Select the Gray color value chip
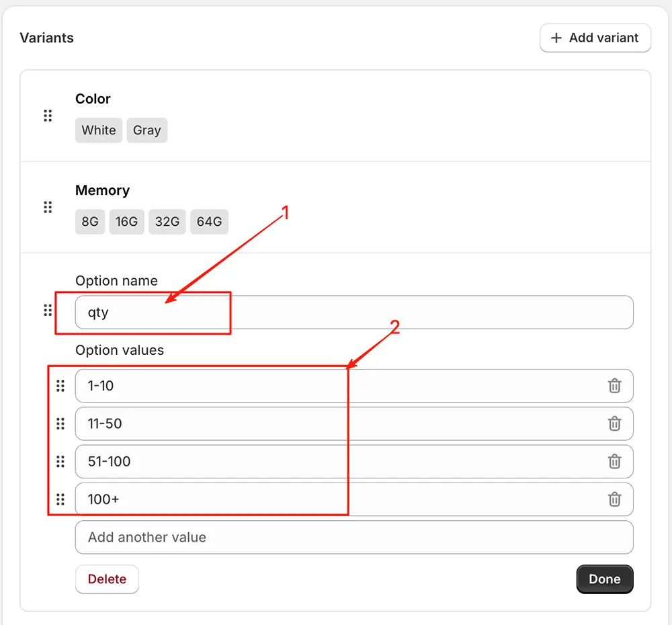 (x=147, y=130)
